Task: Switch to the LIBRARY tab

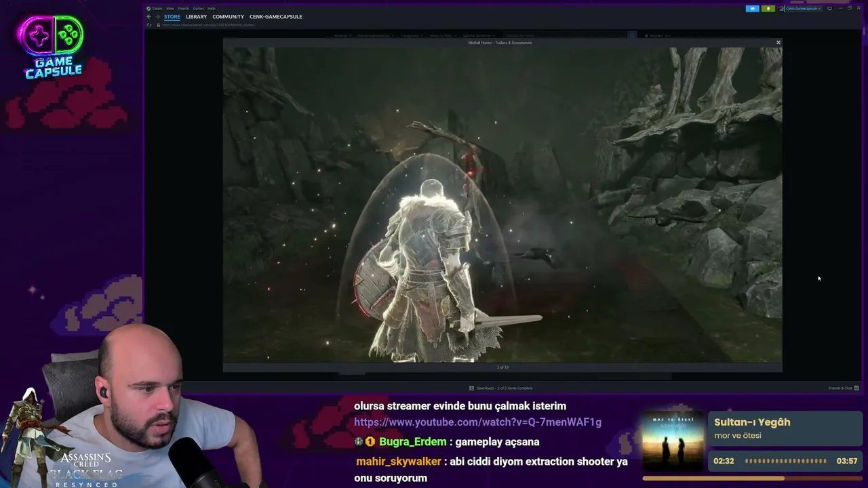Action: (x=196, y=16)
